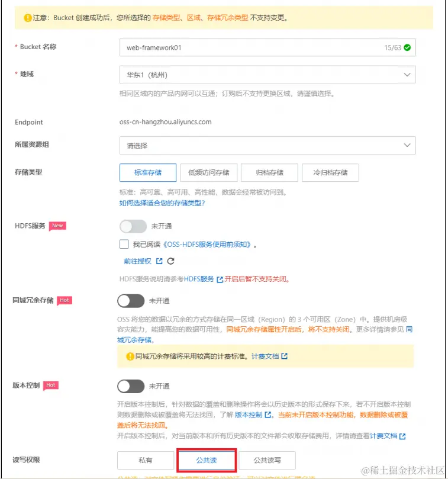Click external link icon after 版本控制 link
448x479 pixels.
click(268, 415)
